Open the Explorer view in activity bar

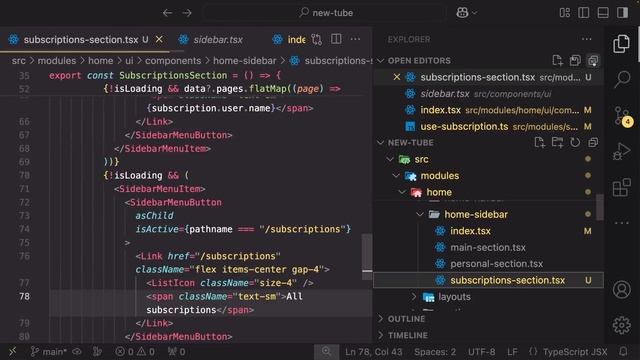pyautogui.click(x=621, y=44)
